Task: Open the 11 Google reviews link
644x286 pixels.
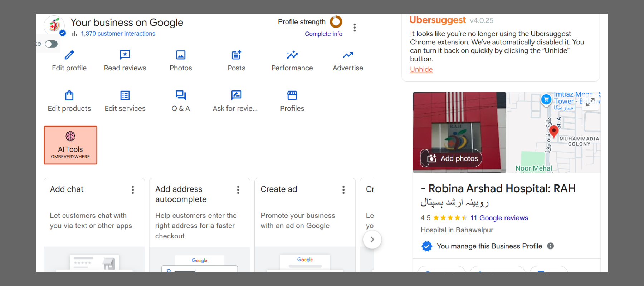Action: [x=499, y=218]
